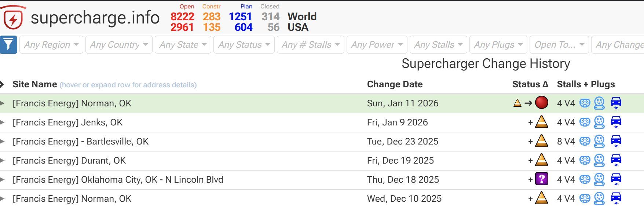Click the construction cone icon in Jenks row
This screenshot has height=212, width=644.
pyautogui.click(x=542, y=122)
